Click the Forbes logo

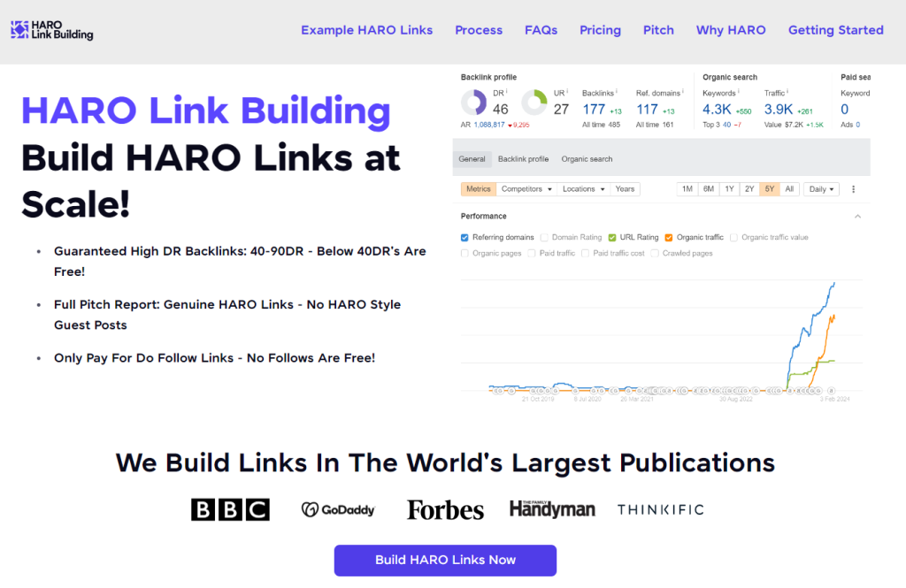(445, 510)
